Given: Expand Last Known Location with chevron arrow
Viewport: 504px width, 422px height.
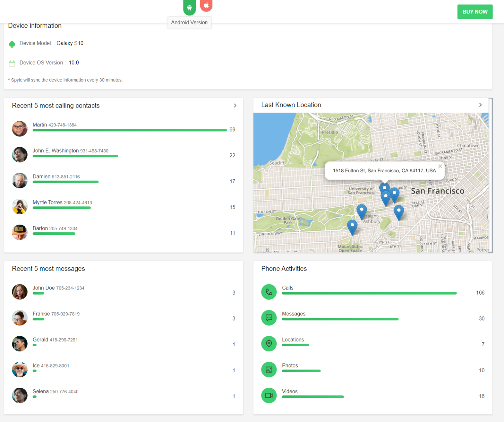Looking at the screenshot, I should 480,105.
